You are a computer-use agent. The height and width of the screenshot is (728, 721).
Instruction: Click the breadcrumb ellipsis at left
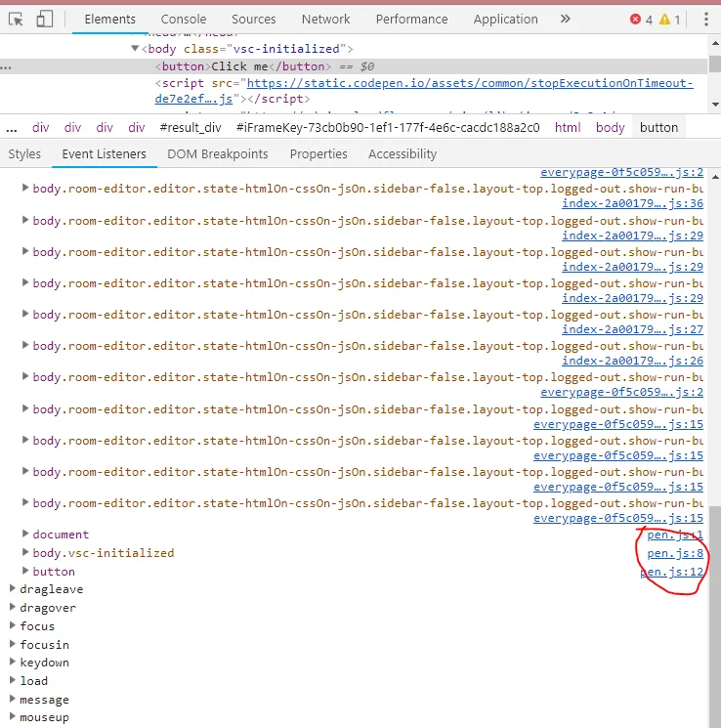click(12, 128)
